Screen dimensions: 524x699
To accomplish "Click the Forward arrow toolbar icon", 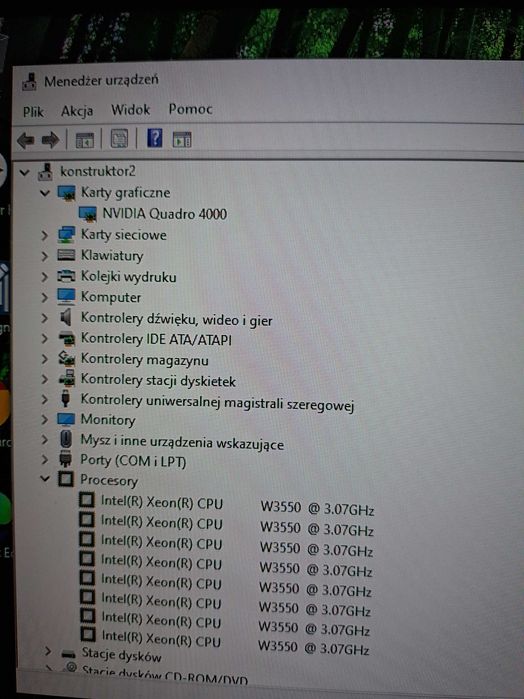I will coord(50,140).
